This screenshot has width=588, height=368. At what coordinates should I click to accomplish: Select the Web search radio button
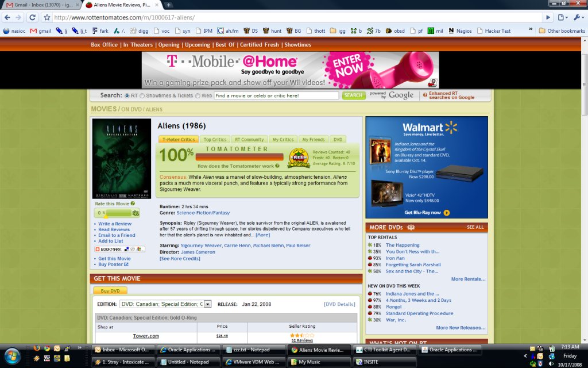pos(198,96)
